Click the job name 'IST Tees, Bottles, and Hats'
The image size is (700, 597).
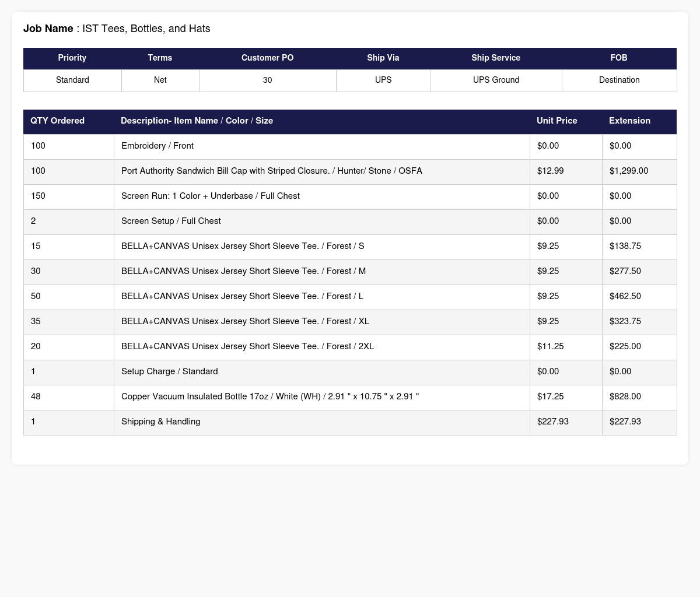coord(146,29)
